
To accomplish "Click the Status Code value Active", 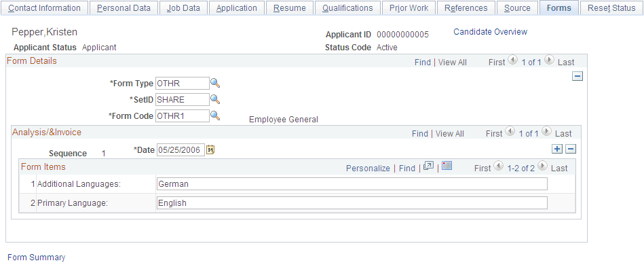I will tap(387, 48).
